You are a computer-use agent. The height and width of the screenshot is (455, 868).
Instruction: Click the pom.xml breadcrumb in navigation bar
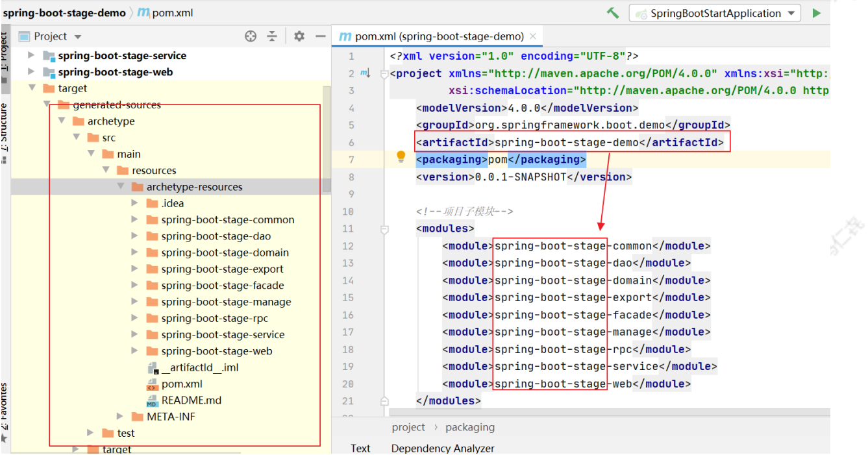(x=166, y=13)
